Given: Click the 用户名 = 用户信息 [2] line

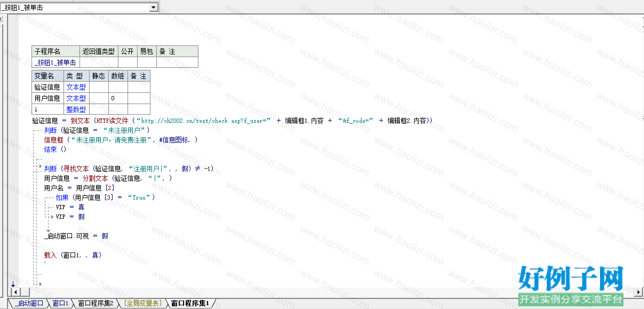Looking at the screenshot, I should (x=79, y=188).
